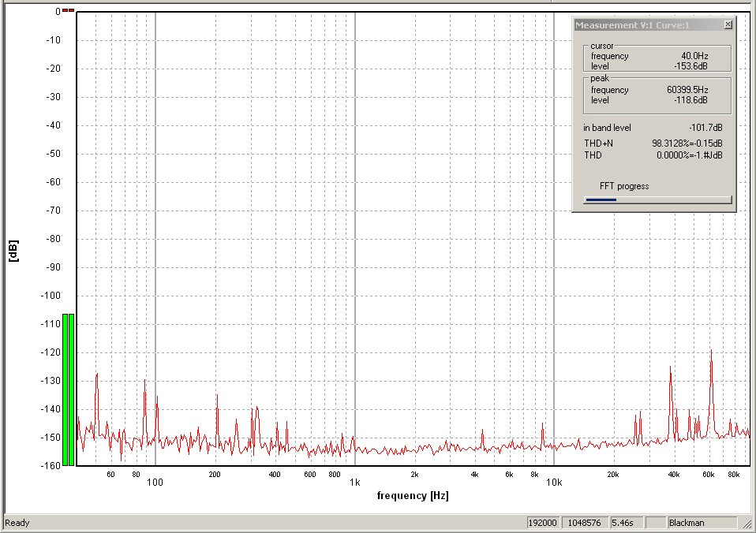Click the right red clip indicator

click(x=71, y=10)
